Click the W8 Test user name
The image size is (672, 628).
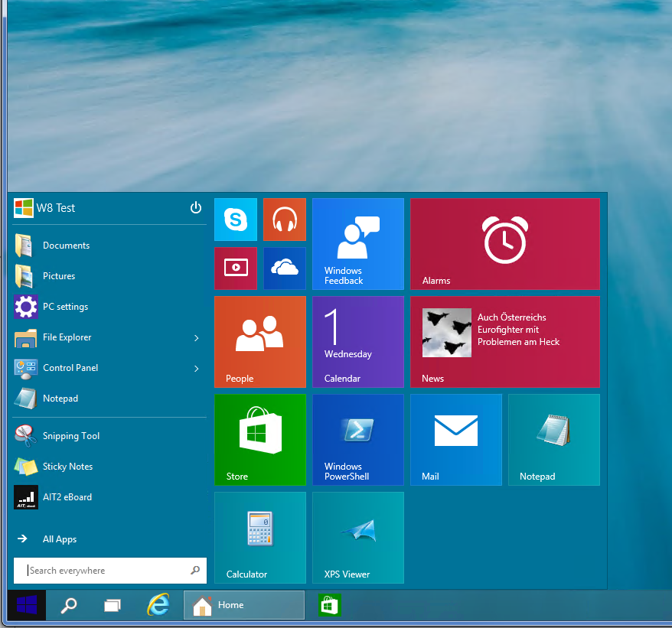tap(56, 208)
